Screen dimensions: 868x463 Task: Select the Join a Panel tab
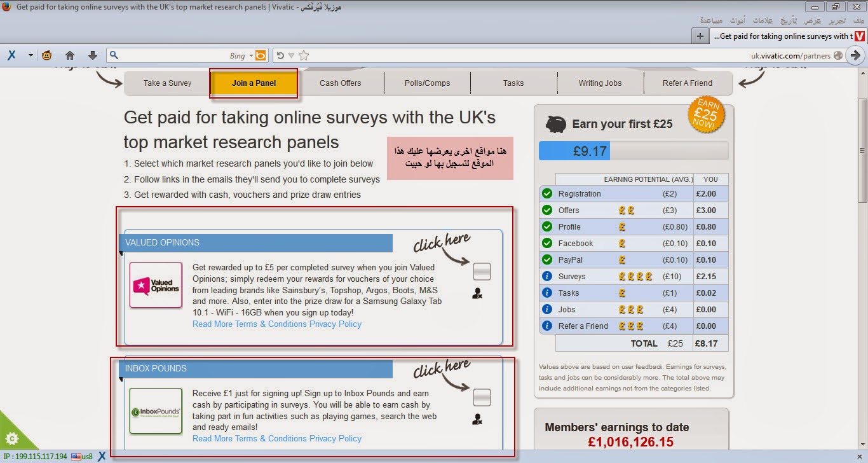tap(254, 83)
